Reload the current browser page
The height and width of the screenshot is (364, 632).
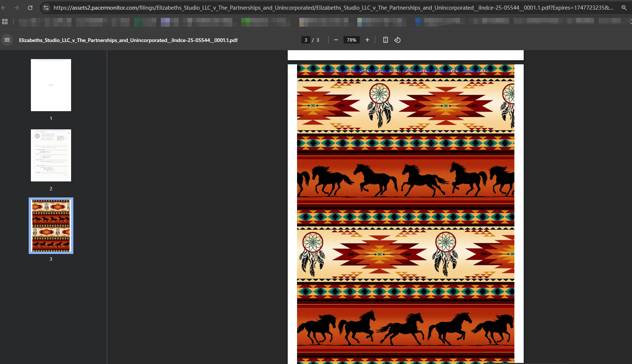[30, 7]
